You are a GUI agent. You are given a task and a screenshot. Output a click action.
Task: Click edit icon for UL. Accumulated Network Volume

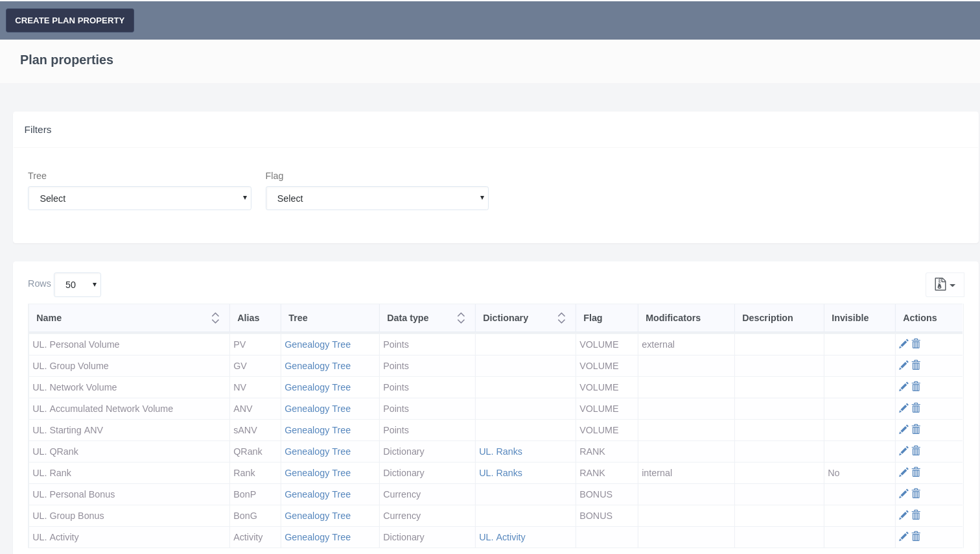click(904, 408)
